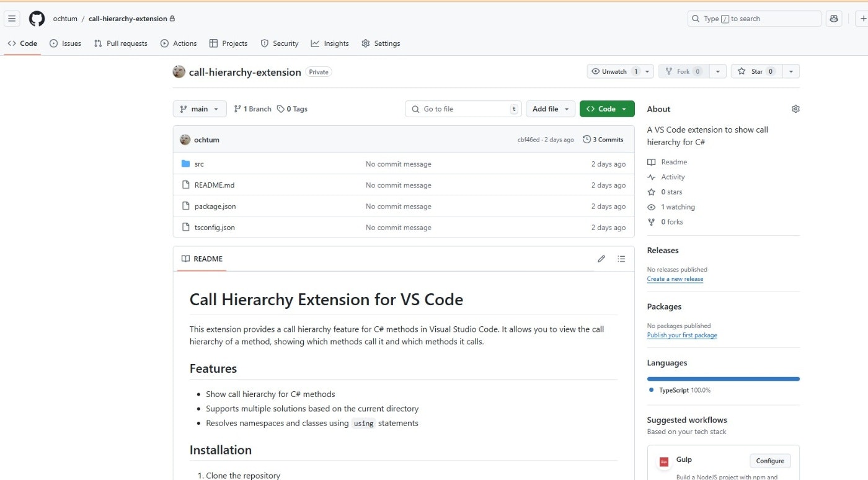View the 1 Branch link

tap(252, 109)
